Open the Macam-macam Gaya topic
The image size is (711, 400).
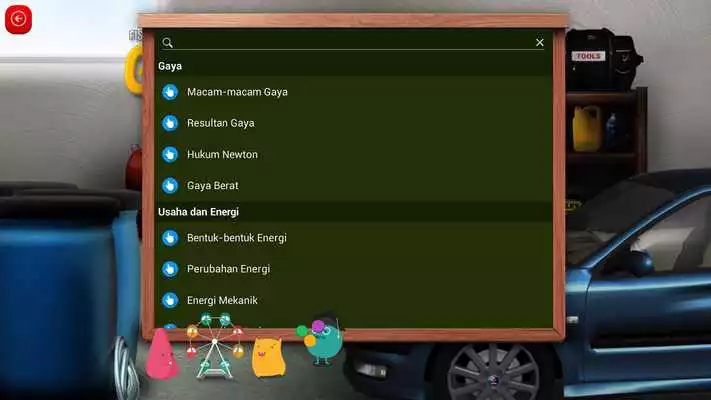(237, 92)
